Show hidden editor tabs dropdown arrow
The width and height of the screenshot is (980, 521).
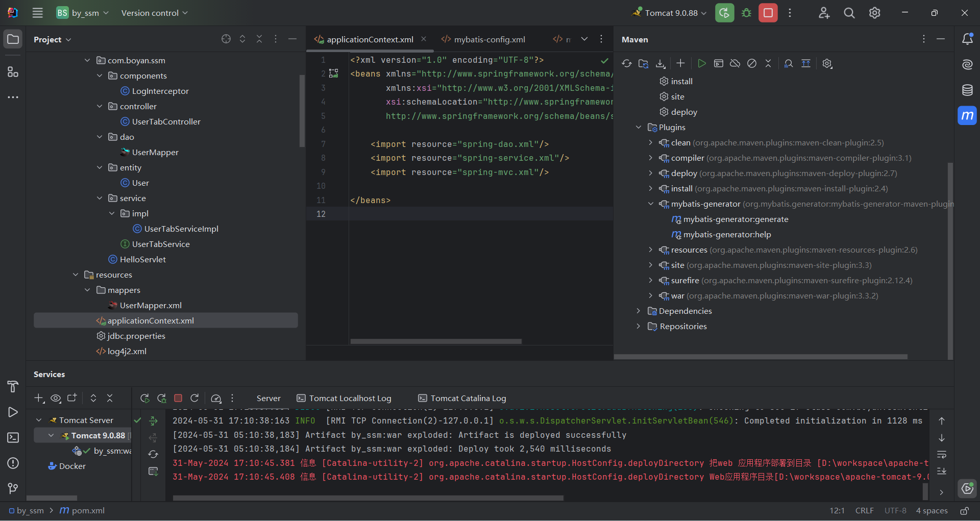pyautogui.click(x=584, y=39)
